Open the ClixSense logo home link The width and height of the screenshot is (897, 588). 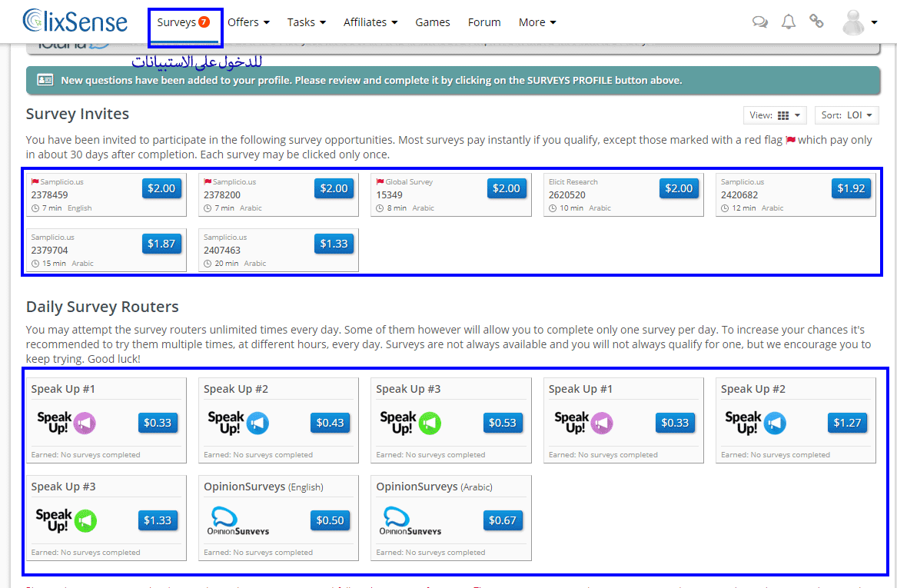75,22
